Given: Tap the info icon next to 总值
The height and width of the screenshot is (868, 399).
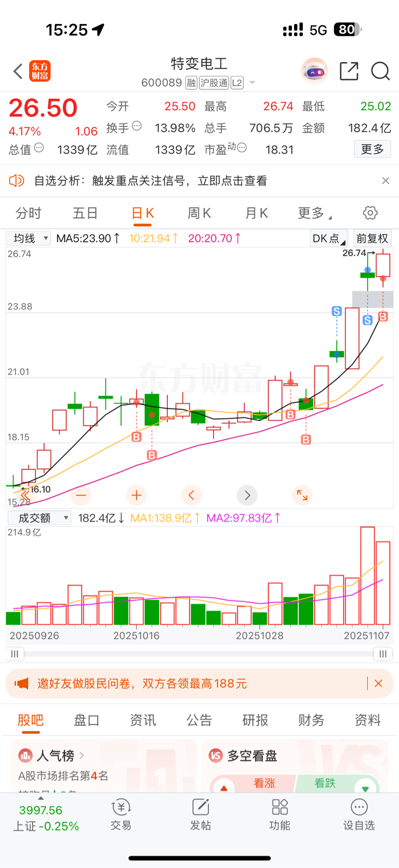Looking at the screenshot, I should click(39, 148).
